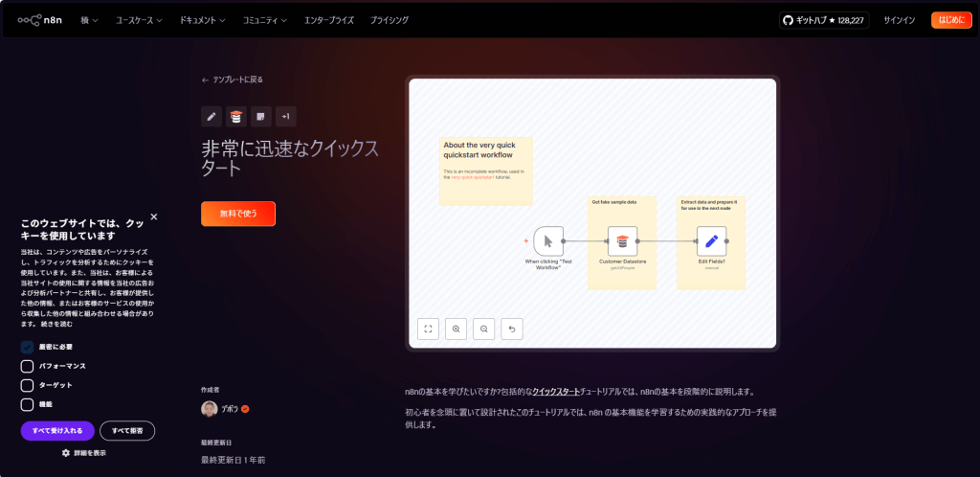The height and width of the screenshot is (477, 980).
Task: Click the サインイン link
Action: click(900, 20)
